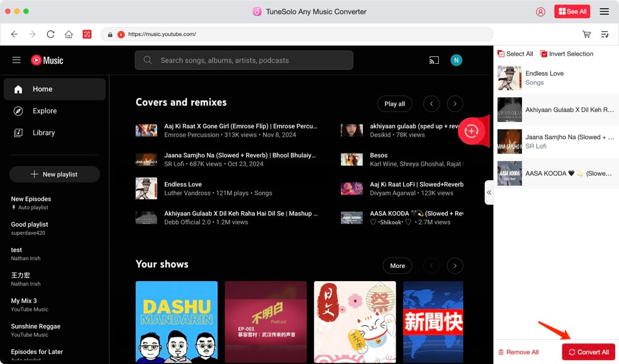Click the red music service switcher icon

(87, 34)
